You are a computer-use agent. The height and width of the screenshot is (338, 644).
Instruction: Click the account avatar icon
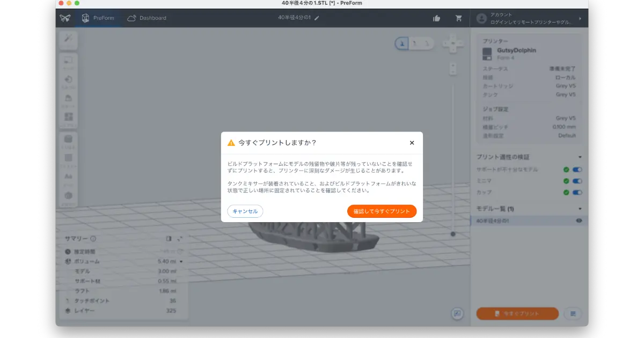click(x=481, y=18)
